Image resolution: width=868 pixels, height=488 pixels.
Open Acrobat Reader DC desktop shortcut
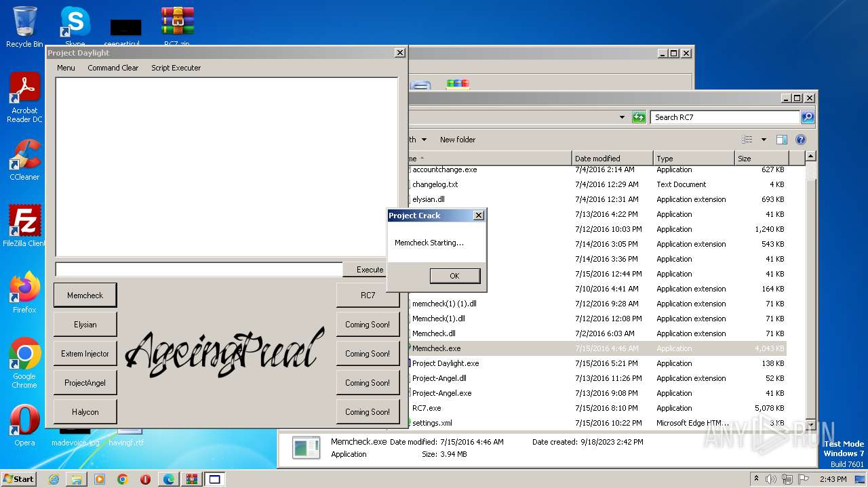click(24, 98)
